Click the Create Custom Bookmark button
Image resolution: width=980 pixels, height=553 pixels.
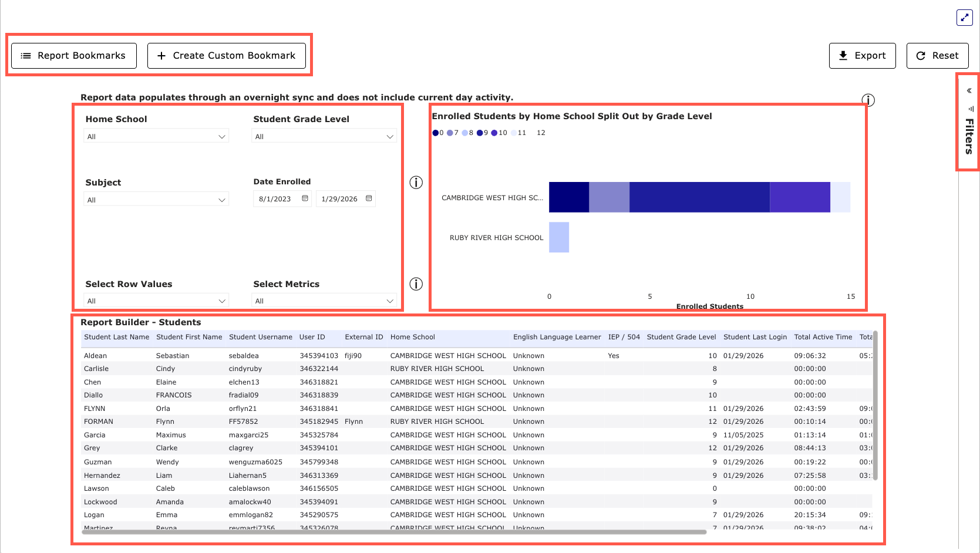[227, 56]
